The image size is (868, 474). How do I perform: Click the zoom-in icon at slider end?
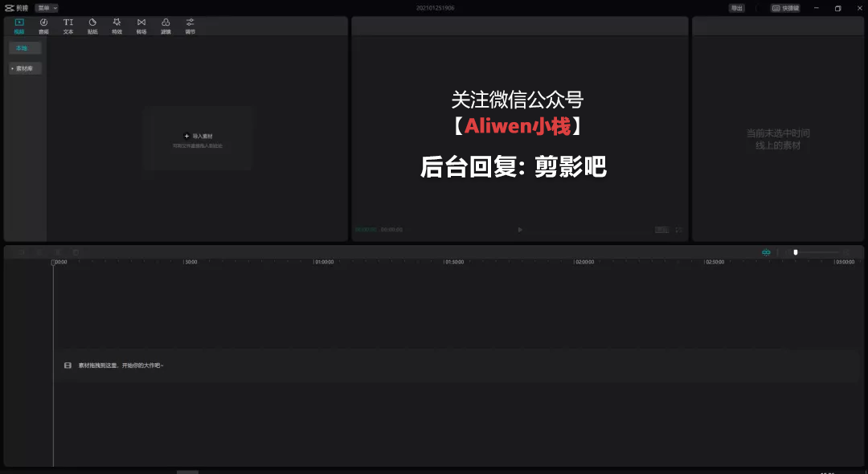846,252
